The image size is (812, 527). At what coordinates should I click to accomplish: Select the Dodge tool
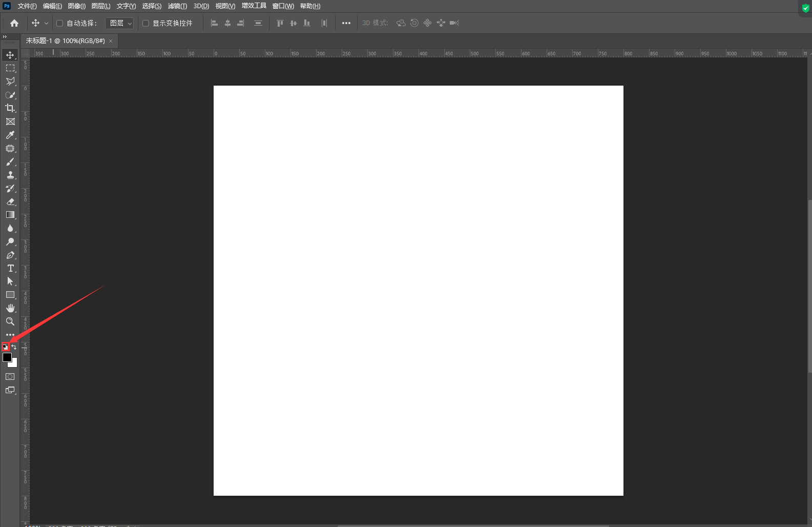10,241
